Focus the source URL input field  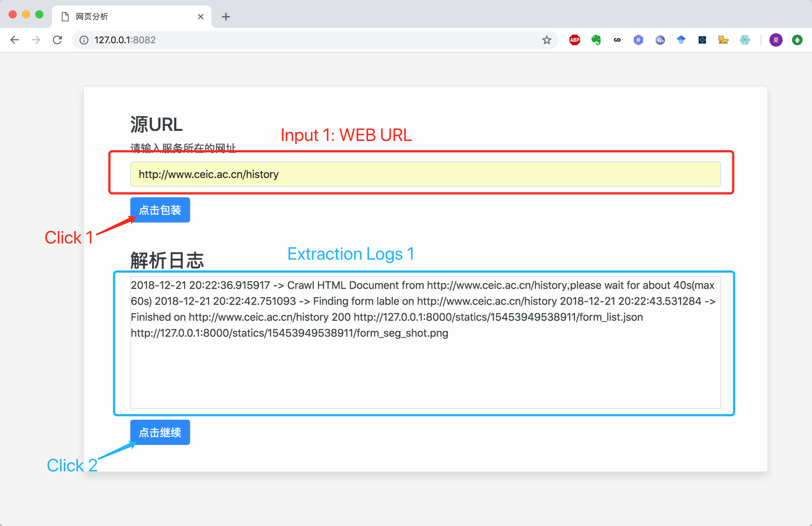point(425,174)
